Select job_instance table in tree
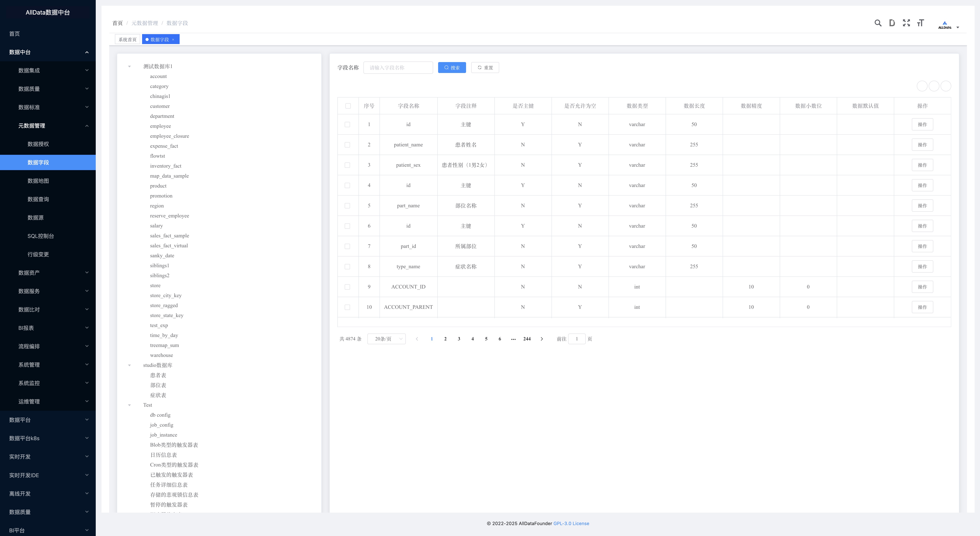980x536 pixels. pos(163,435)
